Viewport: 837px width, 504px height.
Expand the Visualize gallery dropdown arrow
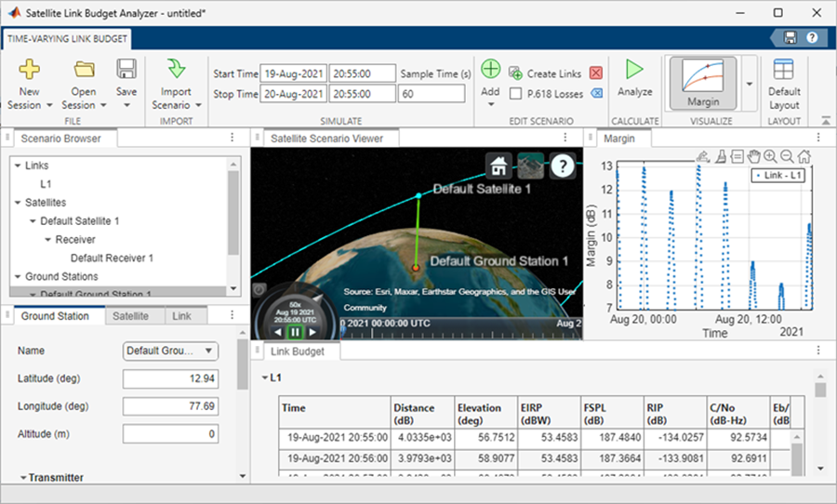tap(750, 82)
